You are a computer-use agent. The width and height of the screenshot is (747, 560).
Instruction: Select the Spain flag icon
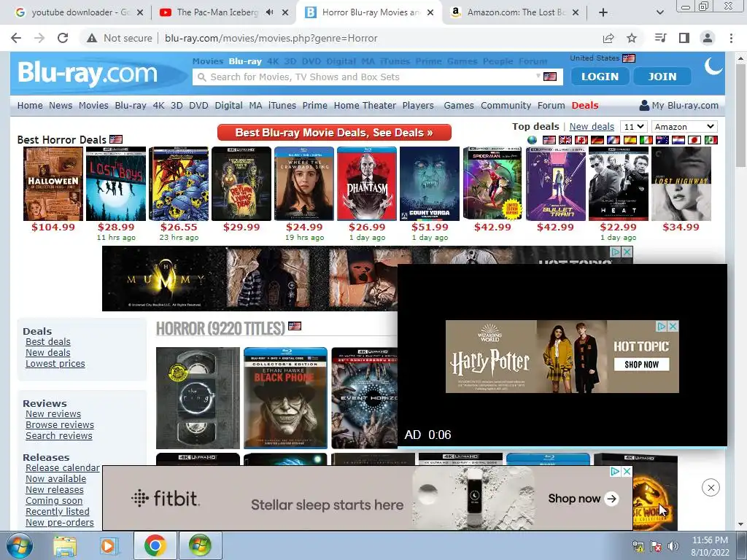click(x=630, y=140)
